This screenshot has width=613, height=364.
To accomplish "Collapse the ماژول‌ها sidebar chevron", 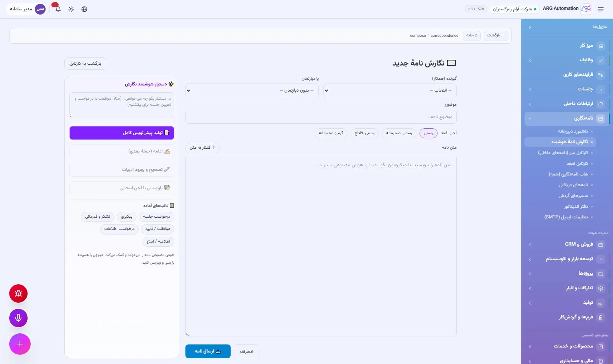I will coord(530,27).
